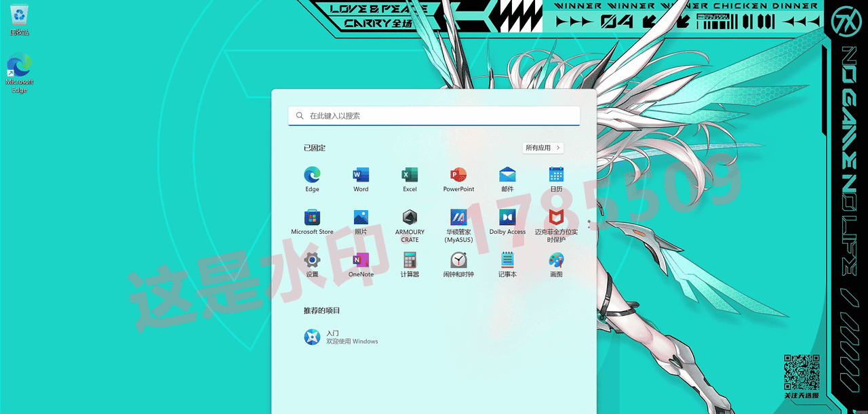
Task: Click the 在此键入以搜索 search box
Action: point(433,115)
